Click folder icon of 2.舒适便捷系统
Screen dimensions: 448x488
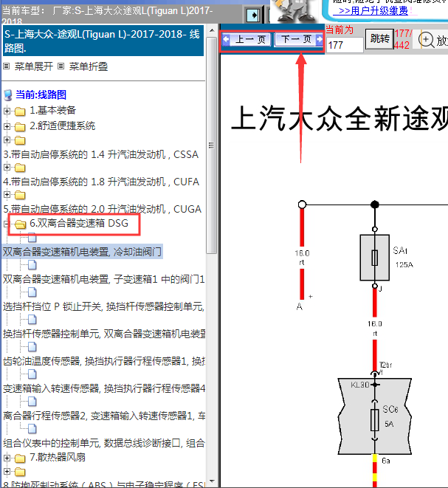click(x=20, y=127)
